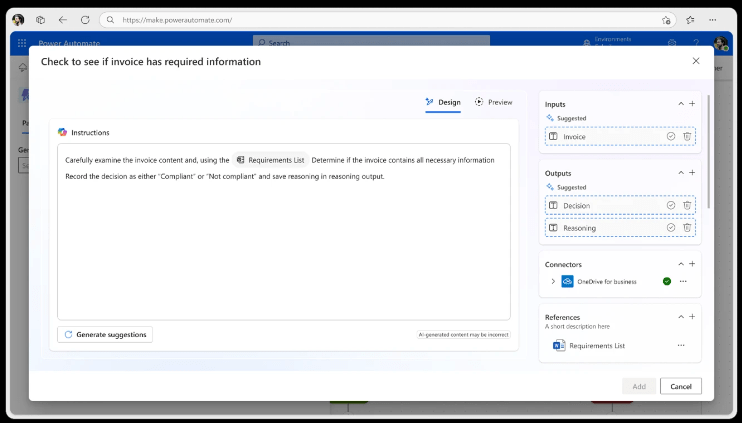Viewport: 742px width, 423px height.
Task: Click Generate suggestions button
Action: (105, 334)
